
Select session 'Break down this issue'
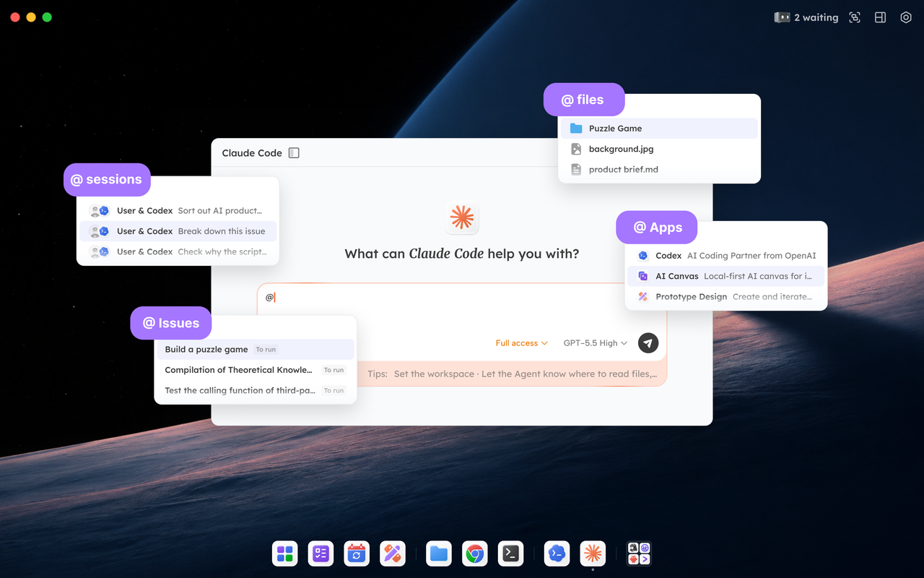pyautogui.click(x=178, y=231)
